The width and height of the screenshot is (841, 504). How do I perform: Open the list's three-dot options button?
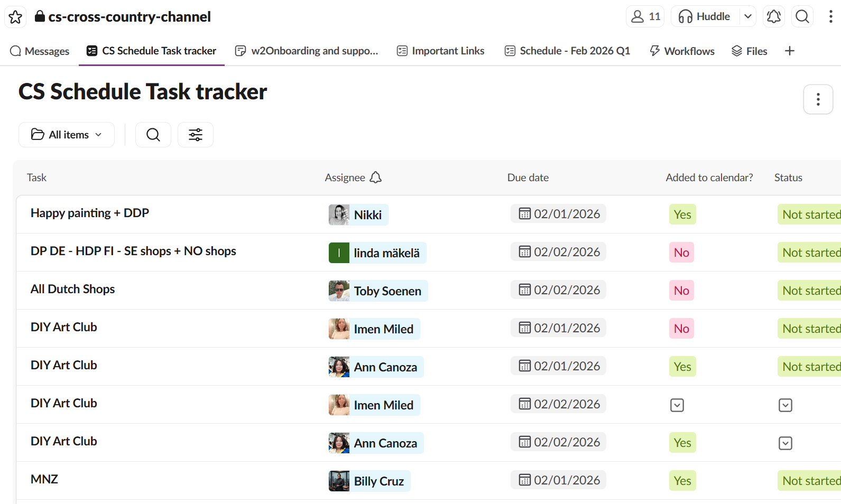818,99
